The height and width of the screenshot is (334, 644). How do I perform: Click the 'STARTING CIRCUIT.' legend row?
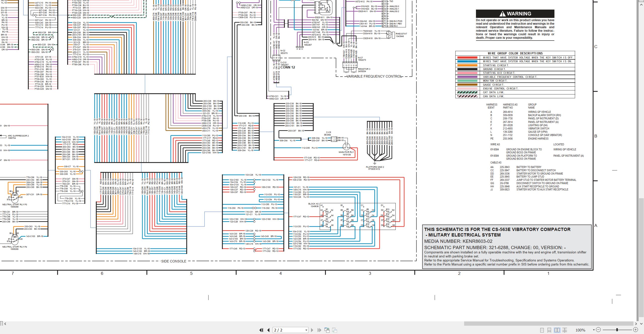515,65
